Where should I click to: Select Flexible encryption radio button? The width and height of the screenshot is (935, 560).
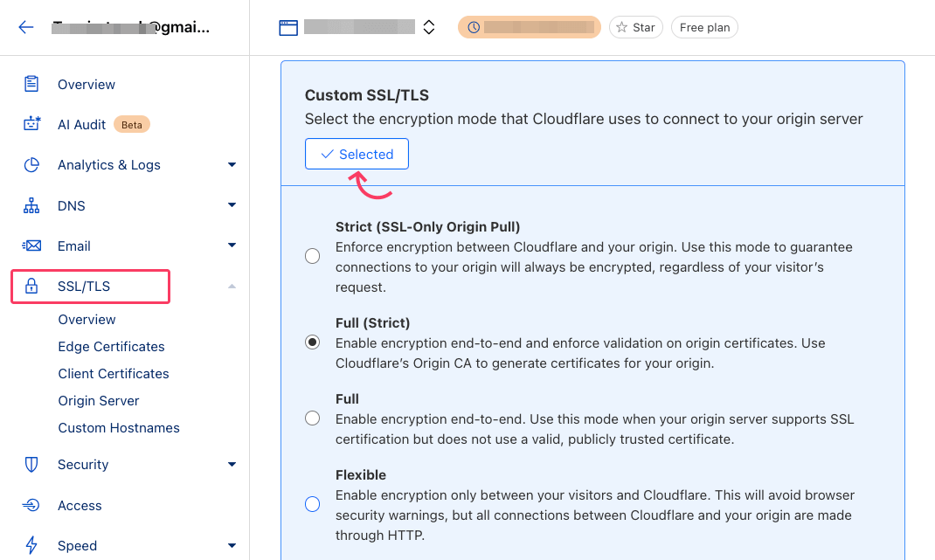pyautogui.click(x=313, y=504)
